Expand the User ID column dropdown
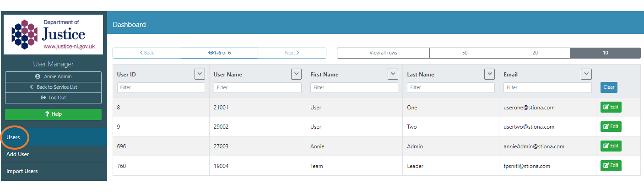644x195 pixels. [x=200, y=74]
